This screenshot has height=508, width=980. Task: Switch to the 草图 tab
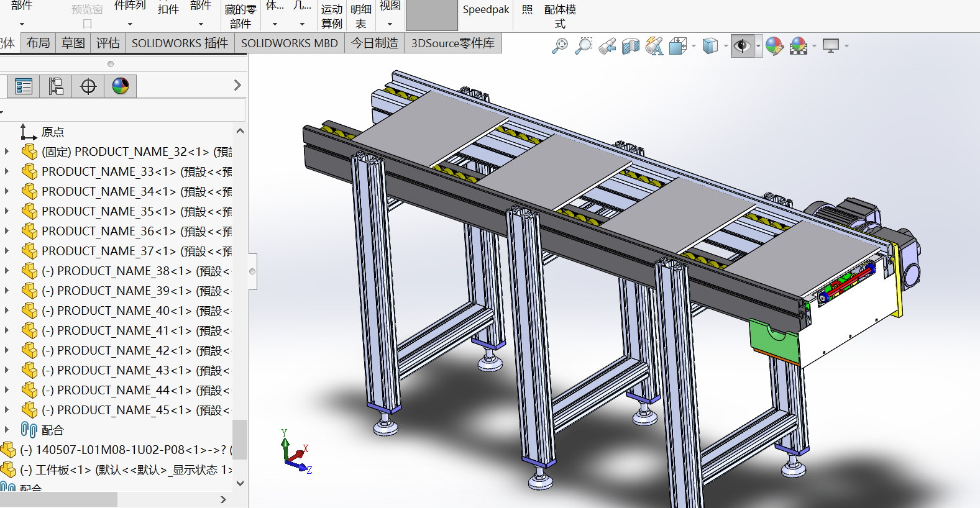click(73, 43)
